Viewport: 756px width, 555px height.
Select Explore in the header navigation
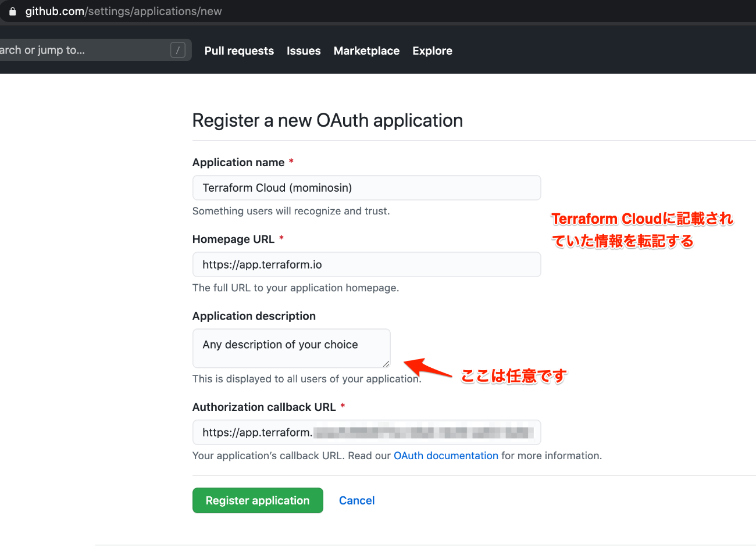pyautogui.click(x=432, y=51)
